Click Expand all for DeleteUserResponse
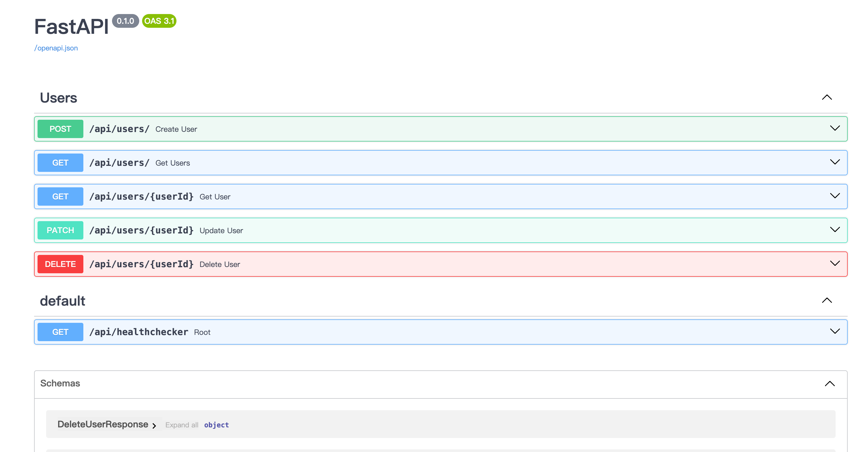Image resolution: width=868 pixels, height=452 pixels. pyautogui.click(x=182, y=425)
